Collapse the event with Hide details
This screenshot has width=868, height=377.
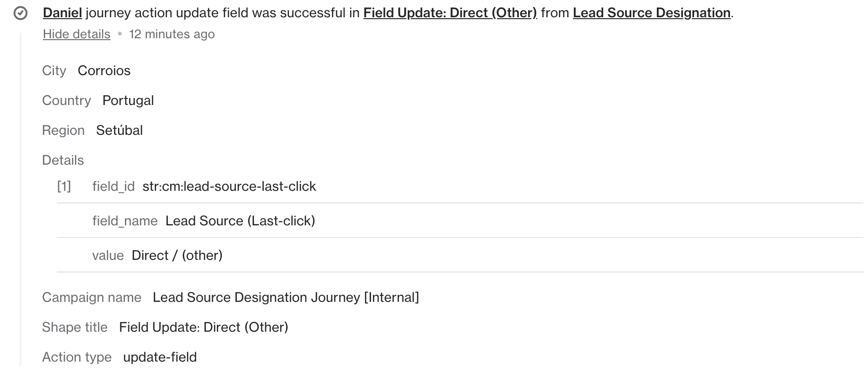[x=76, y=34]
